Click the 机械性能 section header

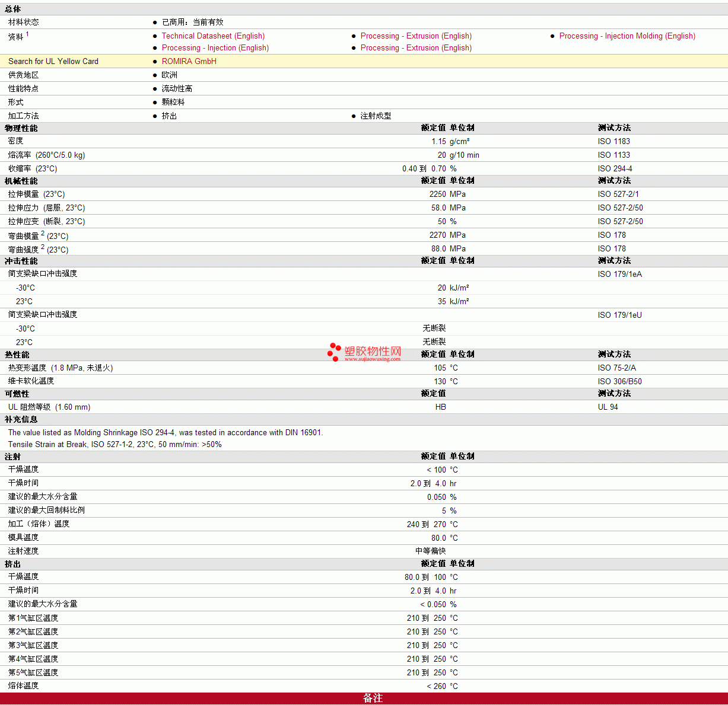(x=21, y=181)
